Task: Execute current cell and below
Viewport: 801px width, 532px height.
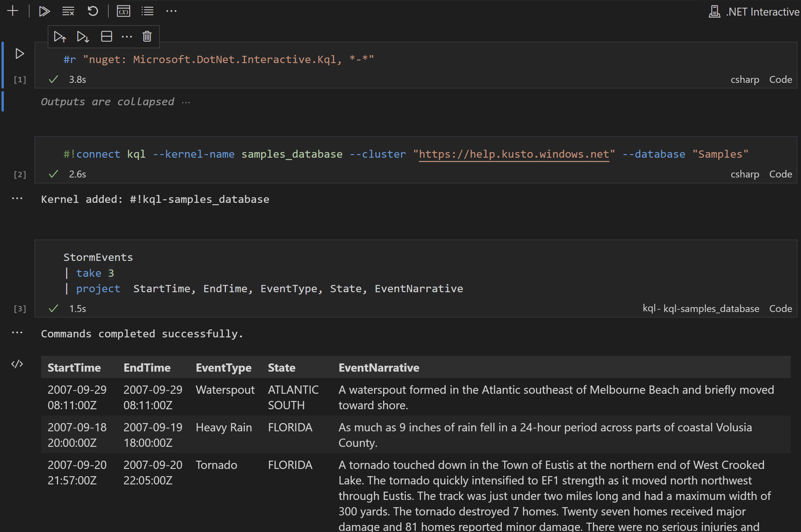Action: click(x=83, y=37)
